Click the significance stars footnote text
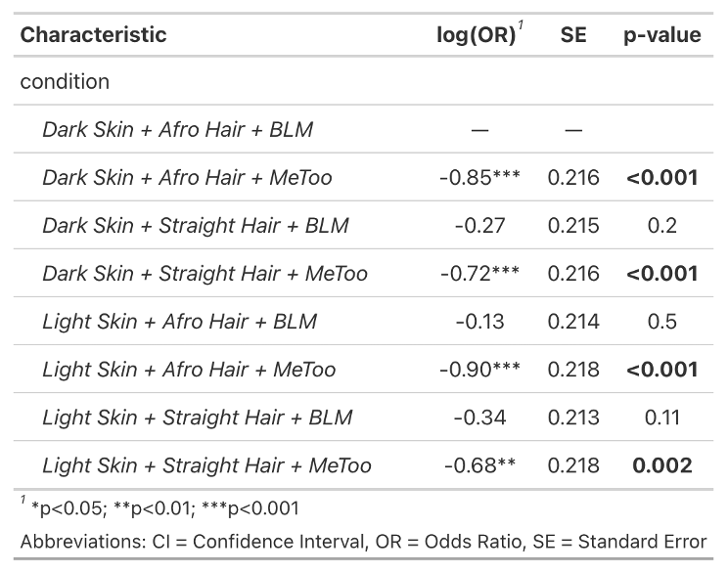Image resolution: width=728 pixels, height=573 pixels. pos(164,508)
